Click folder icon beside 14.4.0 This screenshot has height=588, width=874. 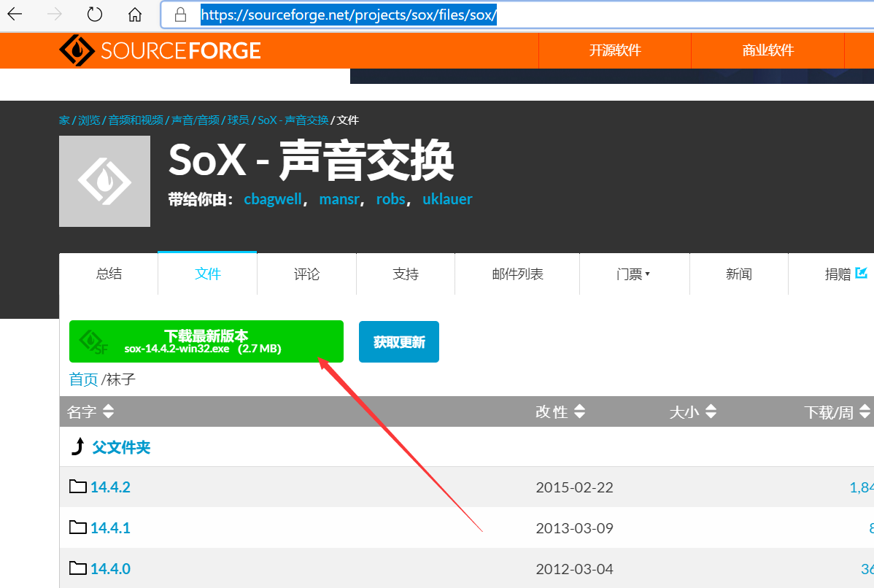click(78, 568)
